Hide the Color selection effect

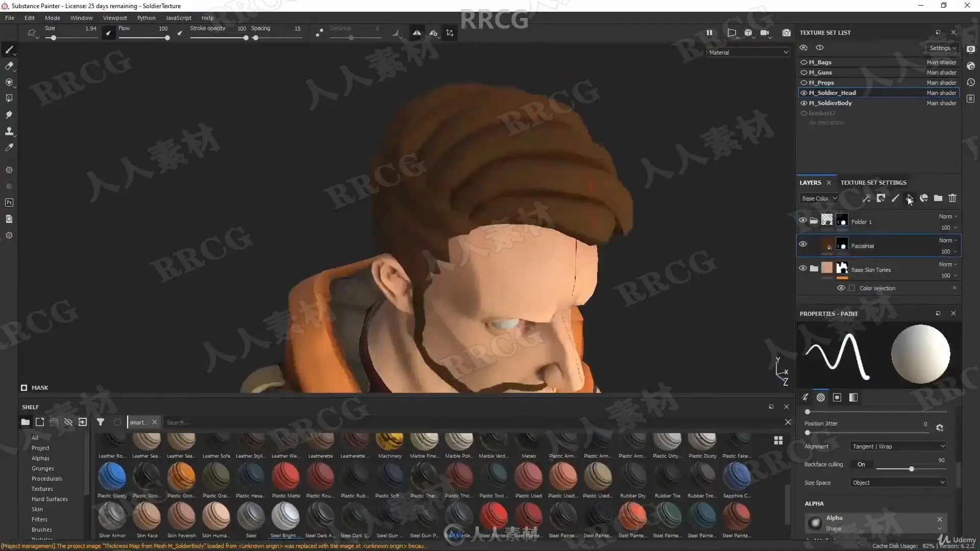(x=841, y=288)
